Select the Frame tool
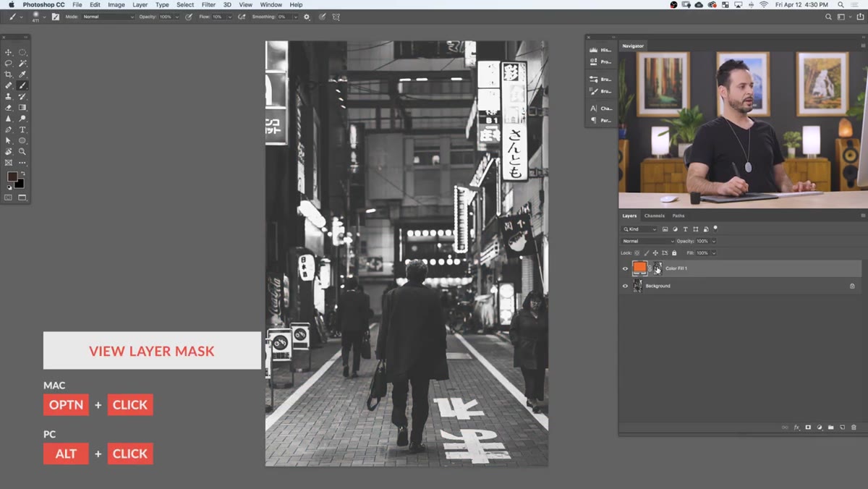The width and height of the screenshot is (868, 489). click(x=9, y=163)
